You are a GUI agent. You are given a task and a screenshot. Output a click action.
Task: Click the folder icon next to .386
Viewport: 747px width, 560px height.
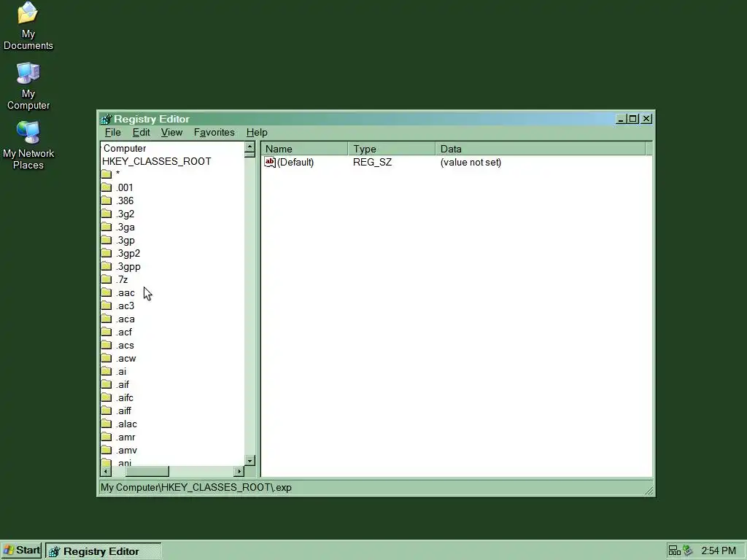(107, 201)
